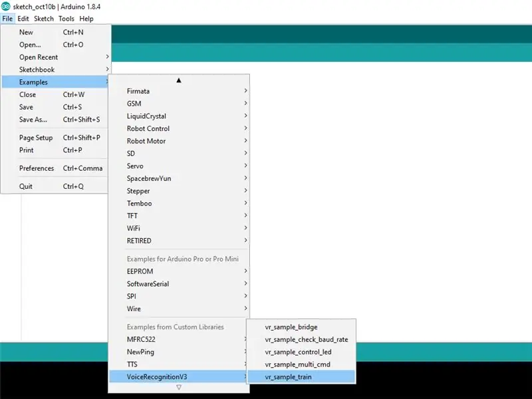Screen dimensions: 532x399
Task: Open the Tools menu
Action: (x=66, y=19)
